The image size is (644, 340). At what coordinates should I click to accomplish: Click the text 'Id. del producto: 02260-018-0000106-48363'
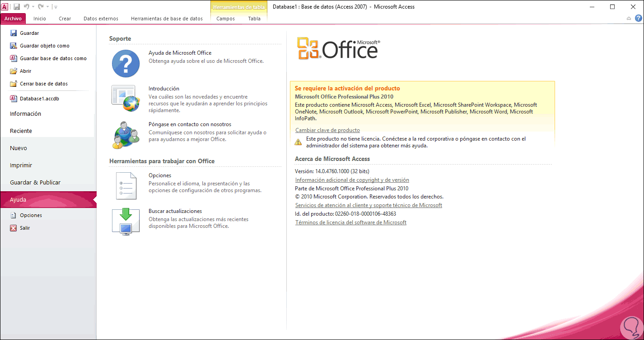pos(345,214)
